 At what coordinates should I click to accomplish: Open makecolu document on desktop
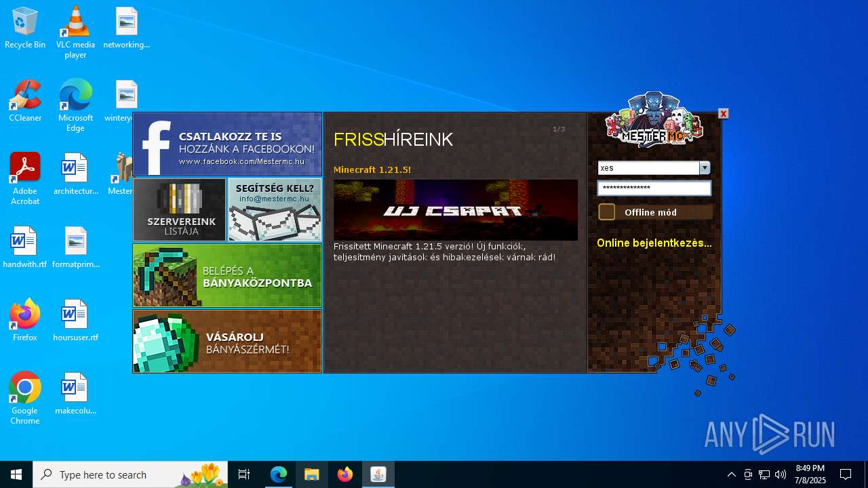[75, 394]
